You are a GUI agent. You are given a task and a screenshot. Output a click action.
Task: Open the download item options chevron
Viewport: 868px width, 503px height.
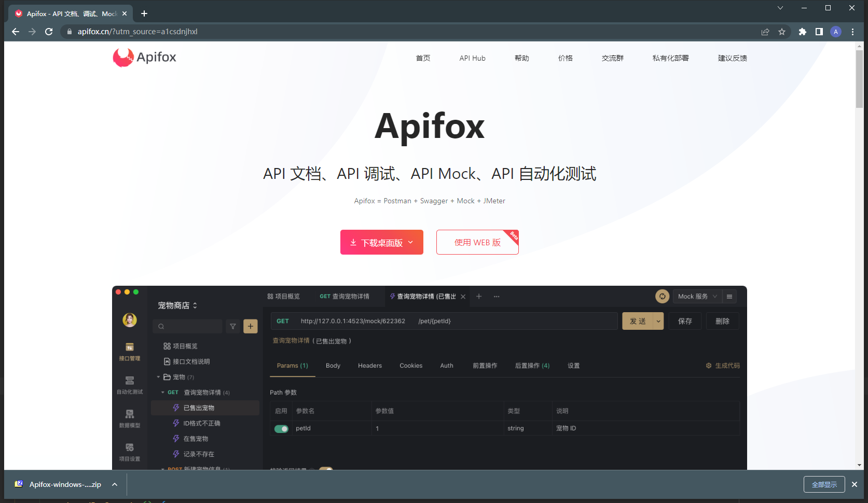coord(115,484)
